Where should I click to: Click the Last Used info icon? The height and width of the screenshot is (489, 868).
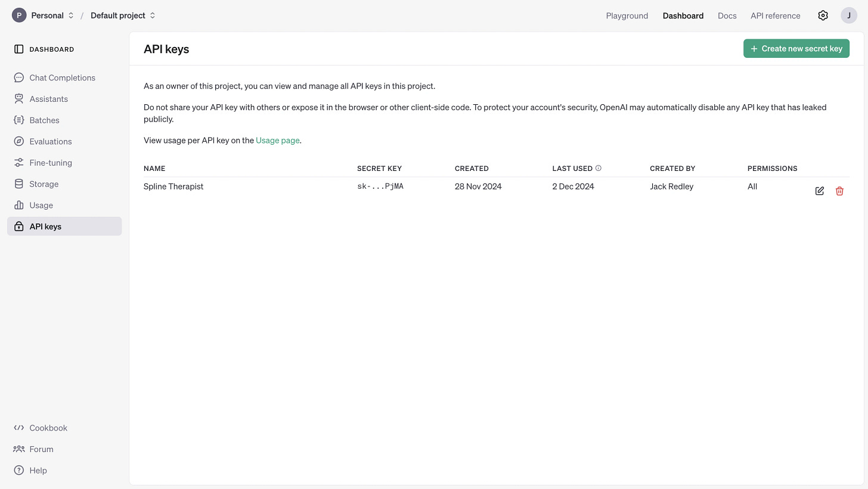599,169
